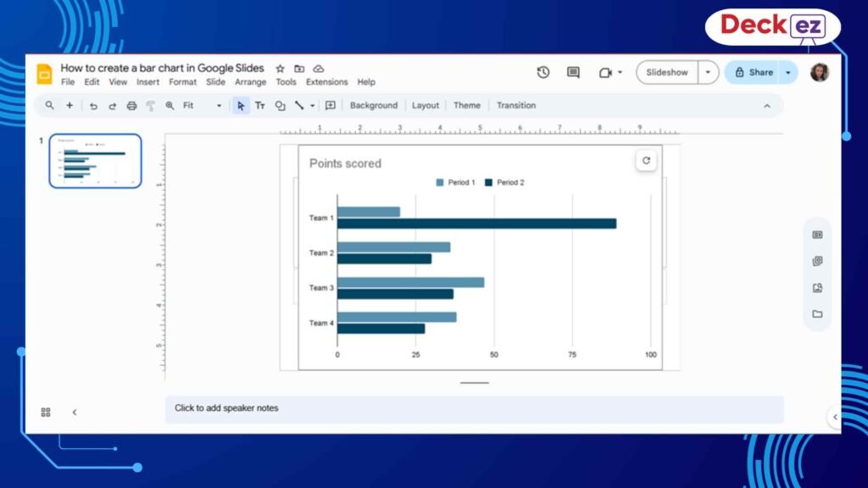The image size is (868, 488).
Task: Click the Share button
Action: click(756, 73)
